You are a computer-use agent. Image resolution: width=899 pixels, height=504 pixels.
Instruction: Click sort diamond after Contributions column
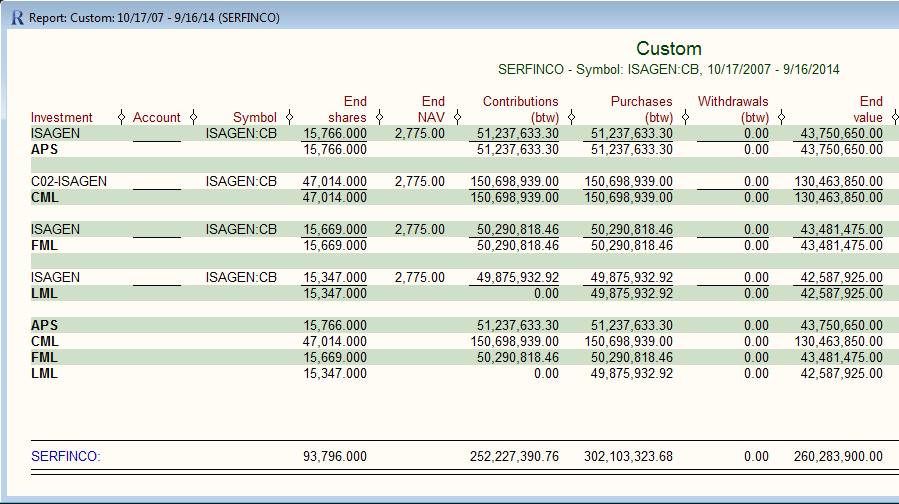pos(571,118)
